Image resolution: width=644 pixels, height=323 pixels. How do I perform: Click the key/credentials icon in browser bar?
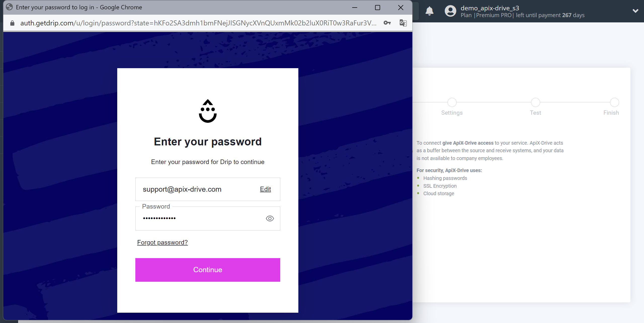387,23
